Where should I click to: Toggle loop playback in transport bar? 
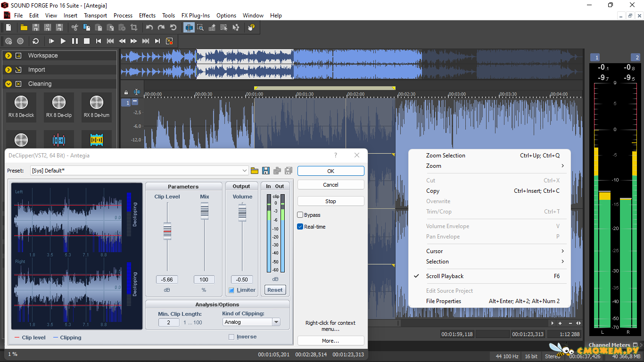click(x=35, y=41)
